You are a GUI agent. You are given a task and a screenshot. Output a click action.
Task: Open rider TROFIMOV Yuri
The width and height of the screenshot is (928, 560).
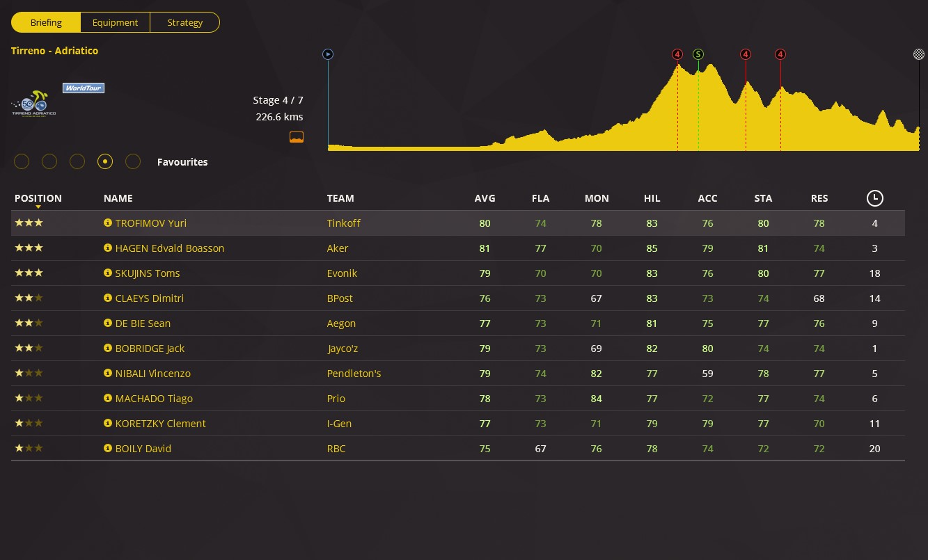pyautogui.click(x=151, y=223)
